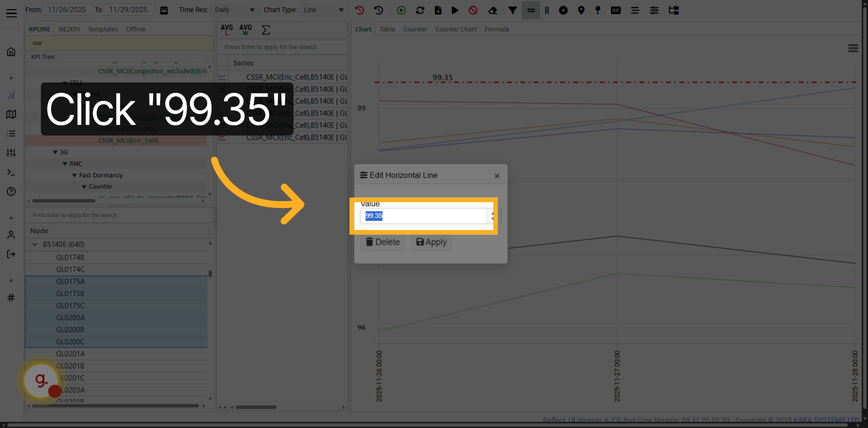This screenshot has height=428, width=868.
Task: Click the file download export icon
Action: (x=438, y=10)
